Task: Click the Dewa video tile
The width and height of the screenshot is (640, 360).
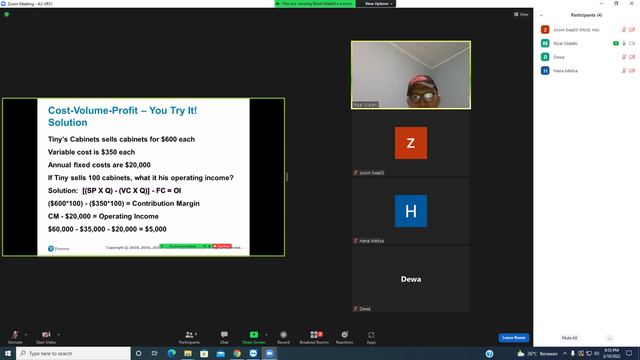Action: pyautogui.click(x=411, y=279)
